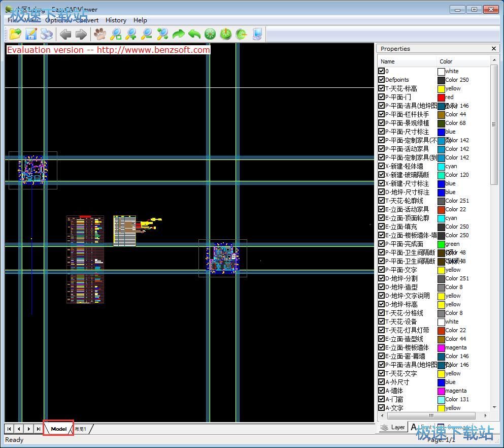The height and width of the screenshot is (448, 504).
Task: Select the Pan paw tool
Action: click(100, 34)
